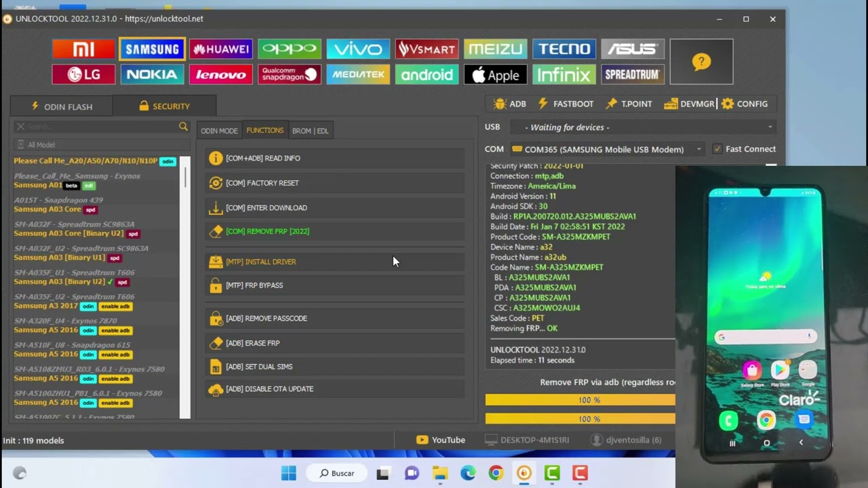Screen dimensions: 868x488
Task: Open the FASTBOOT tool
Action: (x=566, y=104)
